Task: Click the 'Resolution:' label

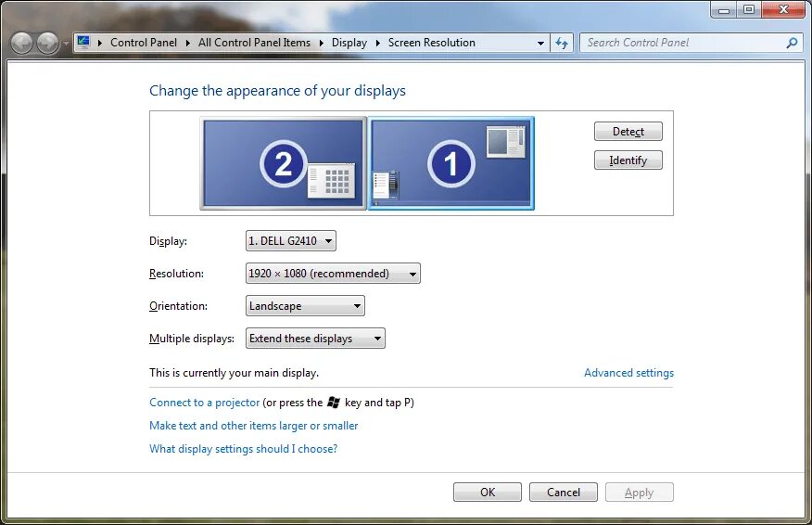Action: pyautogui.click(x=177, y=273)
